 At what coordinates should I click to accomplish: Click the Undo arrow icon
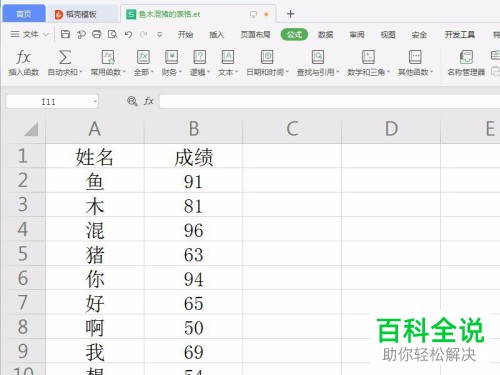pyautogui.click(x=128, y=34)
